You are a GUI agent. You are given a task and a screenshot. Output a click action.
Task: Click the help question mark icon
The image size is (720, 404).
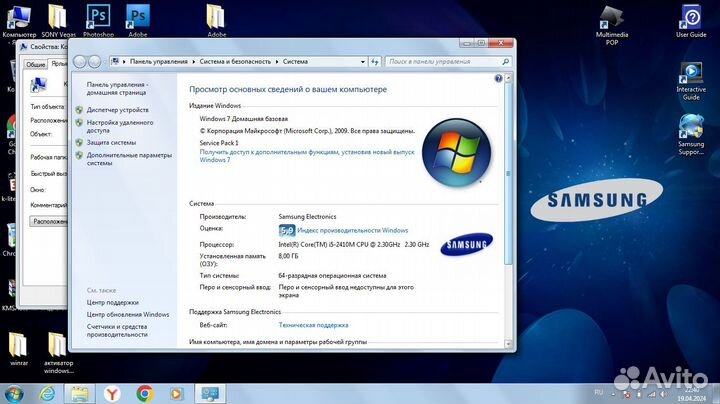coord(498,79)
